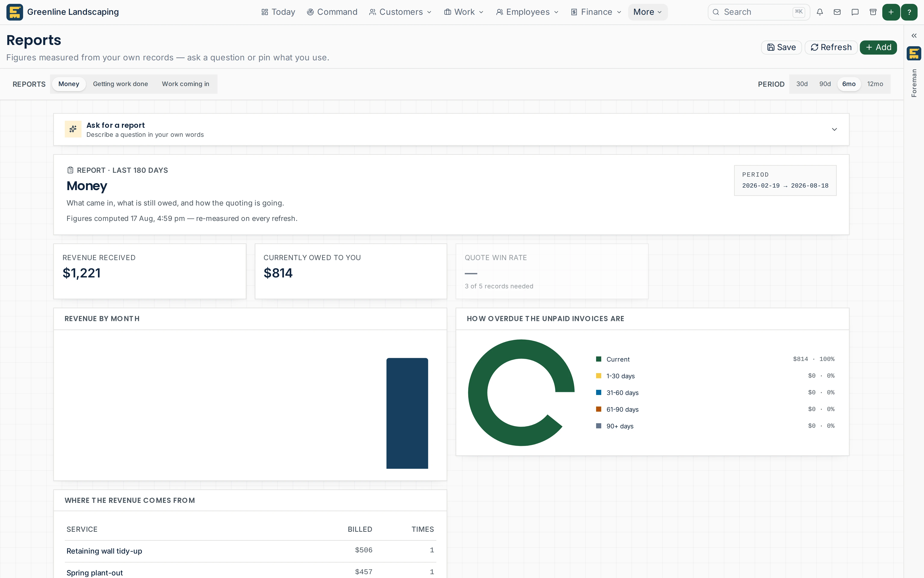Viewport: 924px width, 578px height.
Task: Open the More dropdown menu
Action: pos(648,12)
